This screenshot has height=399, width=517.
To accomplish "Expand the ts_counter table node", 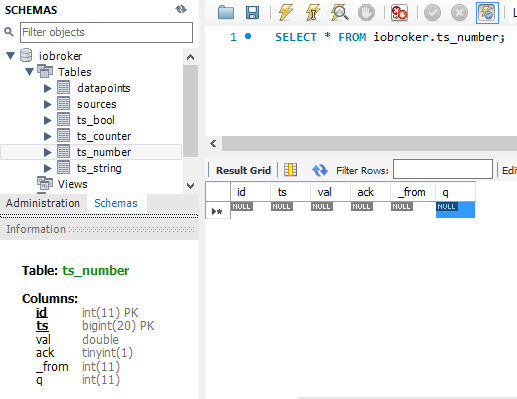I will pyautogui.click(x=48, y=136).
